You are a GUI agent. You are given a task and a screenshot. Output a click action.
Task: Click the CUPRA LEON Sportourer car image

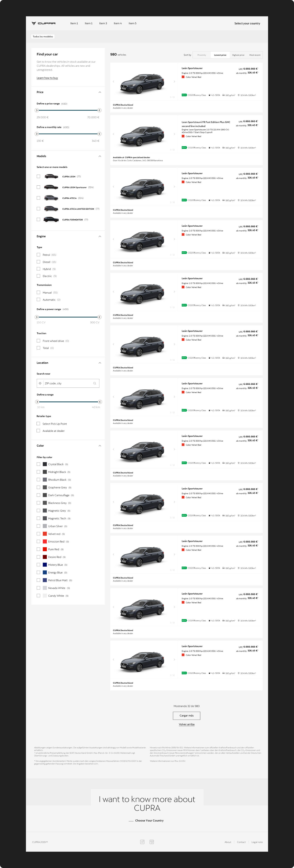(51, 187)
